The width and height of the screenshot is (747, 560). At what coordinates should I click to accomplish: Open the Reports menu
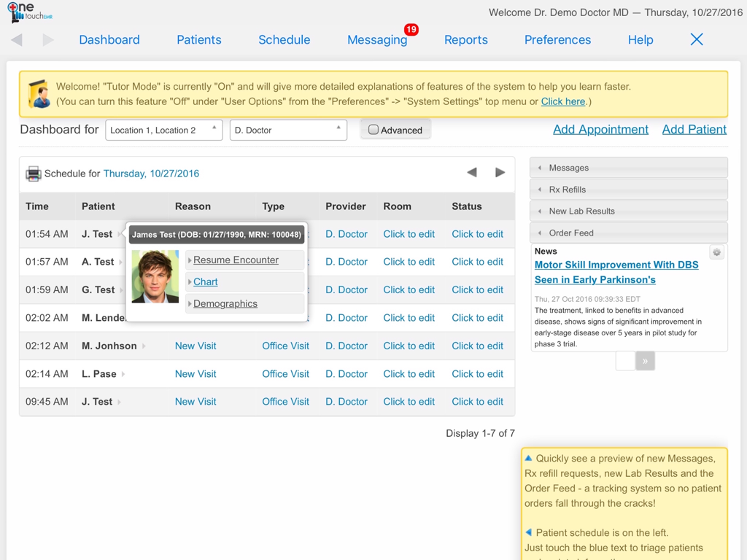(465, 40)
